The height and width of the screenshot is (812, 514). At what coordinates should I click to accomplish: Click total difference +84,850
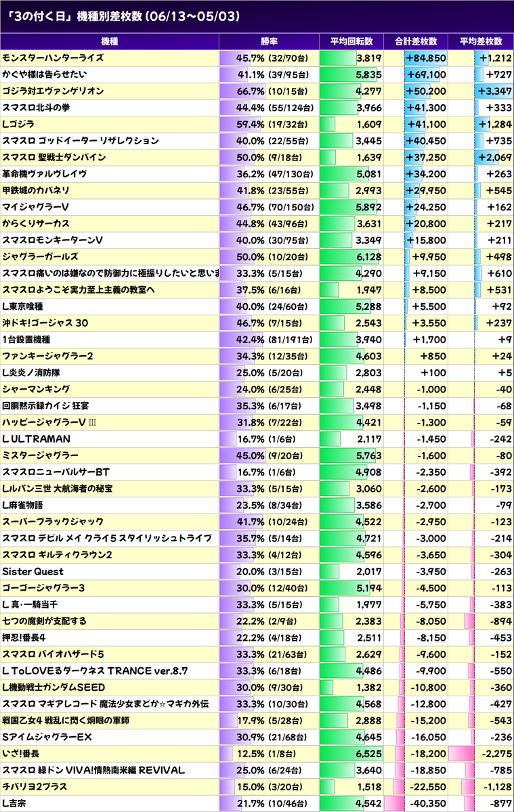(x=425, y=58)
